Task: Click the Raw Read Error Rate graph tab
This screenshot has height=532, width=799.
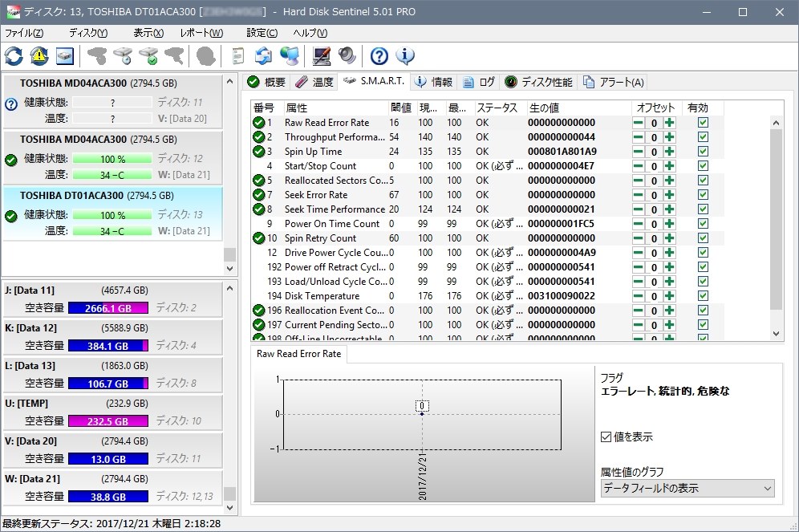Action: (x=299, y=354)
